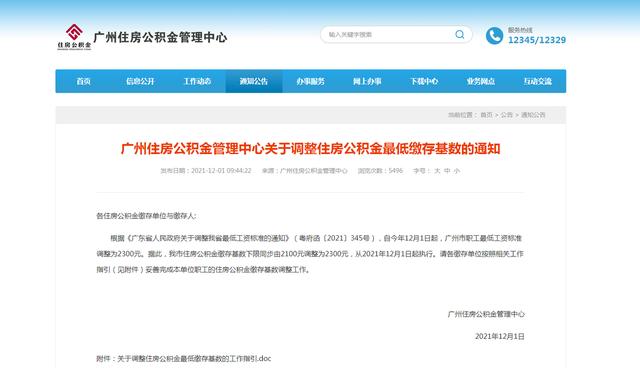The image size is (640, 368).
Task: Click the source text 广州住房公积金管理中心
Action: tap(314, 171)
